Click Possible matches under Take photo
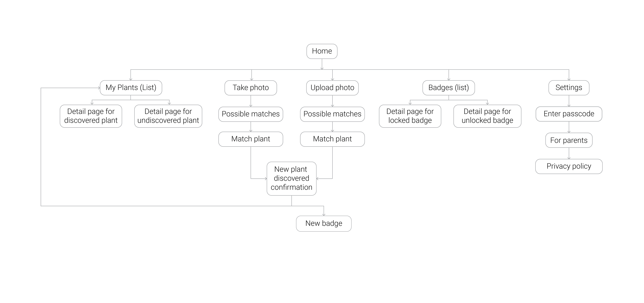The height and width of the screenshot is (303, 644). tap(251, 114)
